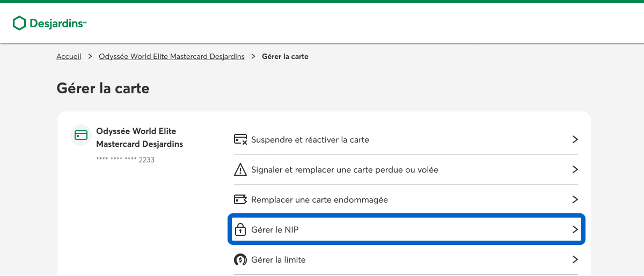Open Remplacer une carte endommagée option
This screenshot has height=276, width=644.
(319, 200)
